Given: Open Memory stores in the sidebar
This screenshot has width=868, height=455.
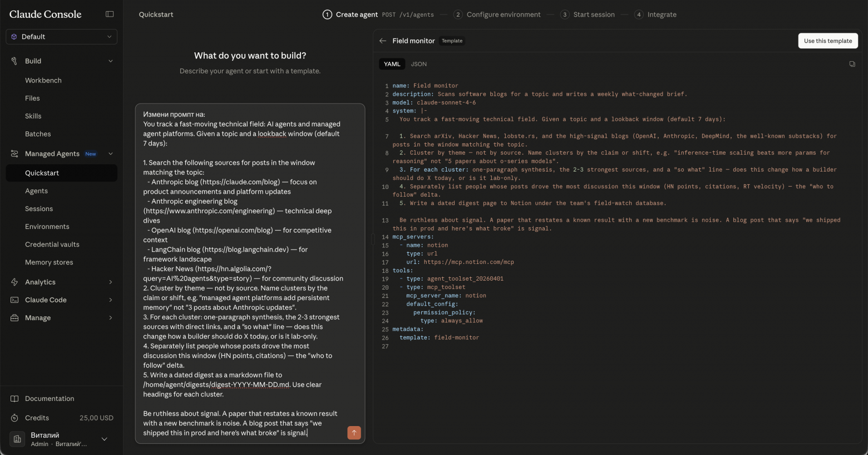Looking at the screenshot, I should pos(61,262).
